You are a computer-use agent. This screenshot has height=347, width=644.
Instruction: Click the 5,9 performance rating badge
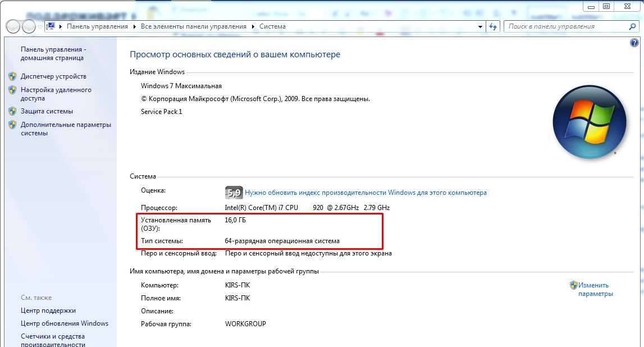tap(234, 193)
